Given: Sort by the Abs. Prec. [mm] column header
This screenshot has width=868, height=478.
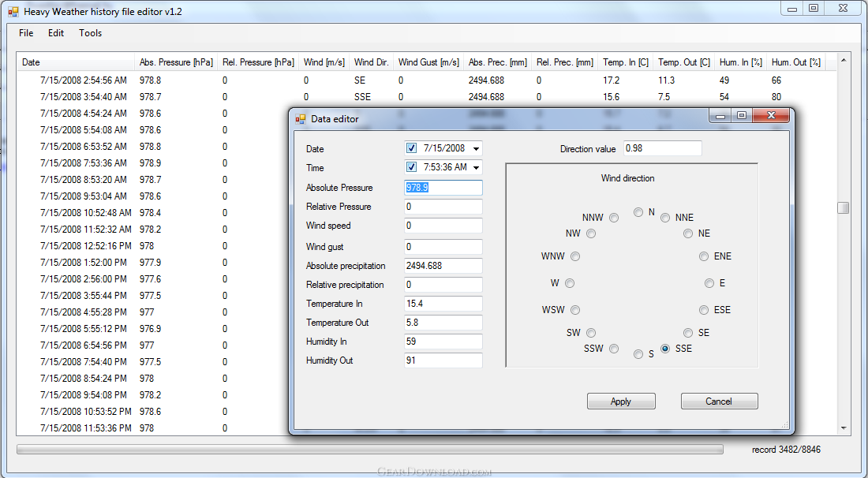Looking at the screenshot, I should 498,62.
